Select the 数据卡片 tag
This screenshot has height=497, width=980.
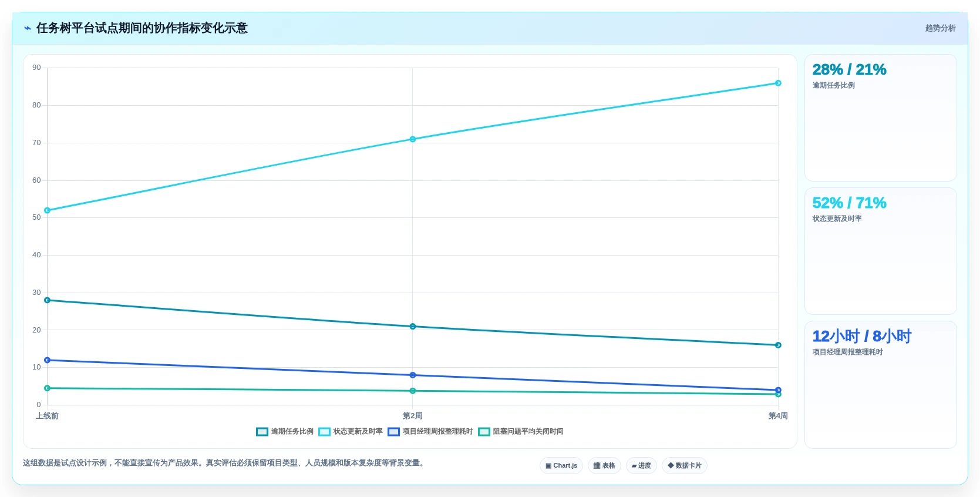[x=685, y=465]
